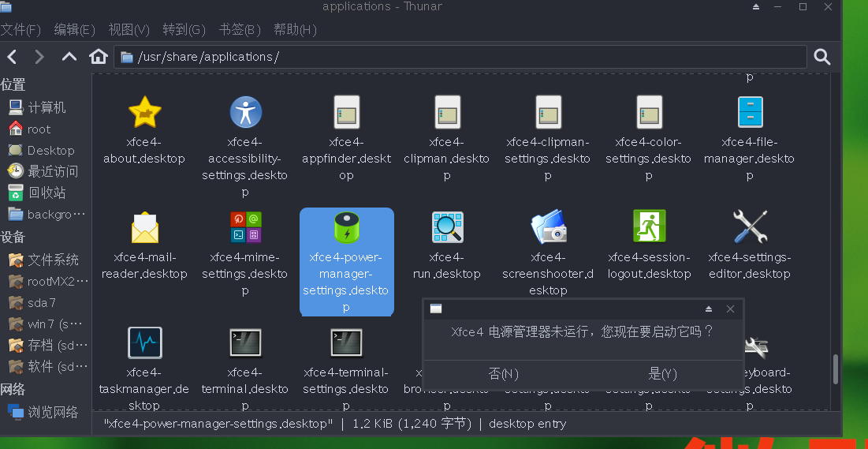Click 否(N) in the power manager dialog
868x449 pixels.
(503, 374)
